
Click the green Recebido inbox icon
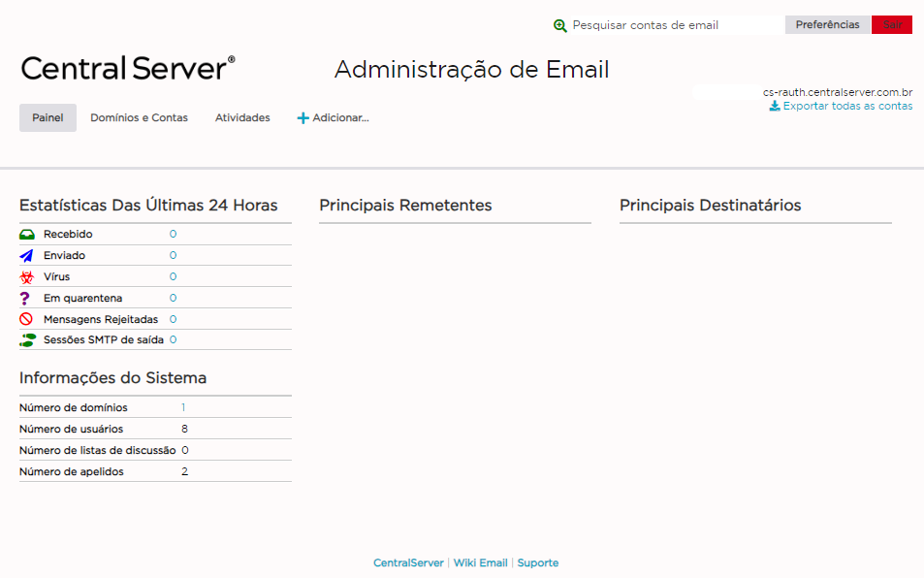click(27, 235)
